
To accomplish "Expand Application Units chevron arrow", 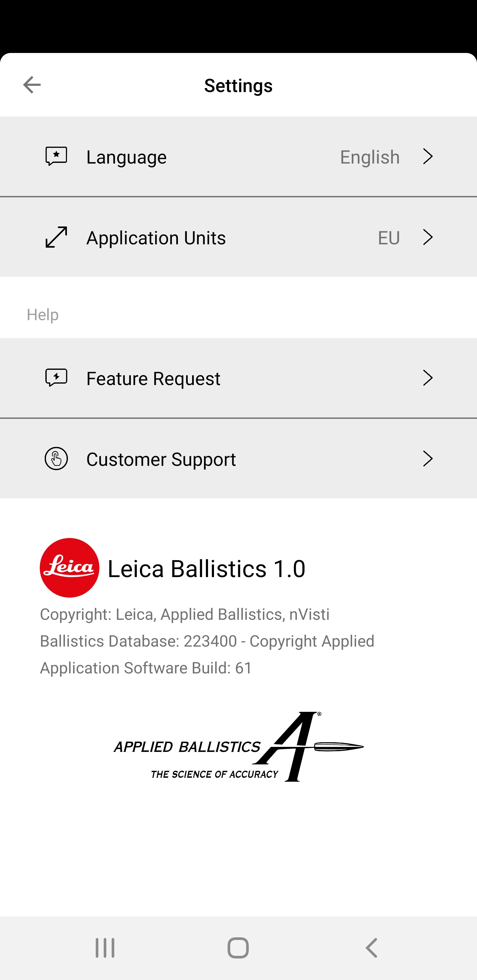I will [x=428, y=237].
